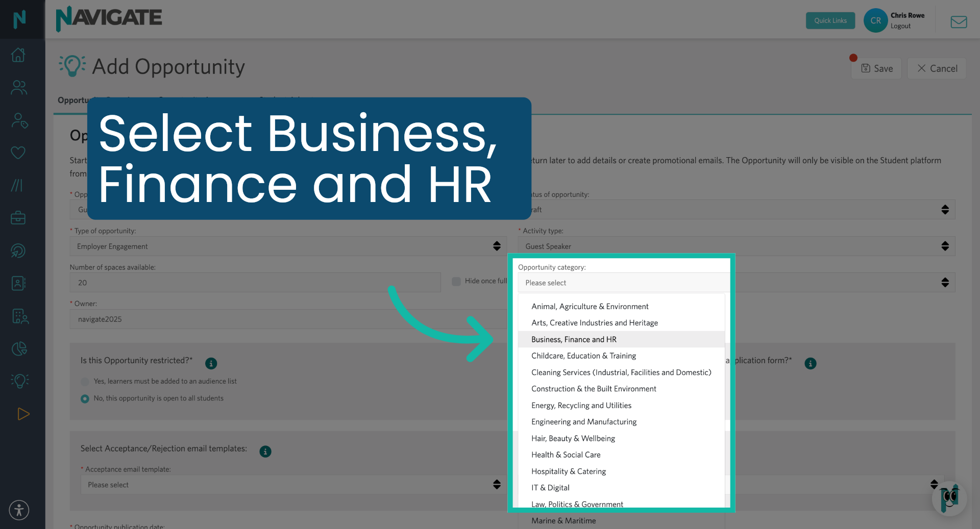This screenshot has width=980, height=529.
Task: Click the Save button
Action: [876, 68]
